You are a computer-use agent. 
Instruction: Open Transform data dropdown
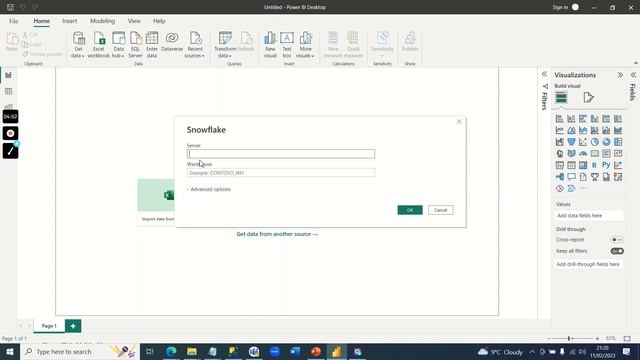tap(225, 45)
